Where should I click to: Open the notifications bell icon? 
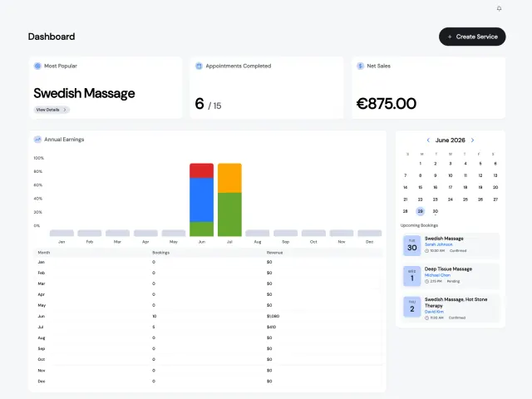[x=499, y=8]
